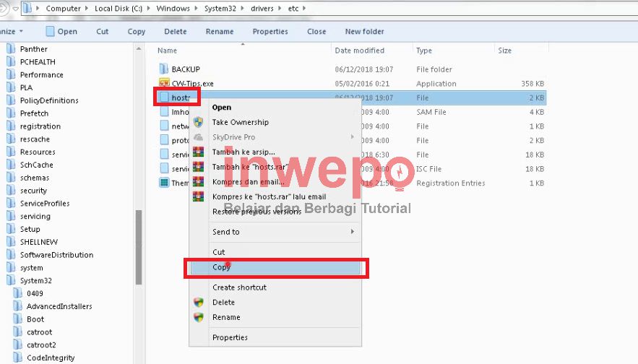The height and width of the screenshot is (364, 638).
Task: Click the shield icon next to Delete
Action: (x=198, y=302)
